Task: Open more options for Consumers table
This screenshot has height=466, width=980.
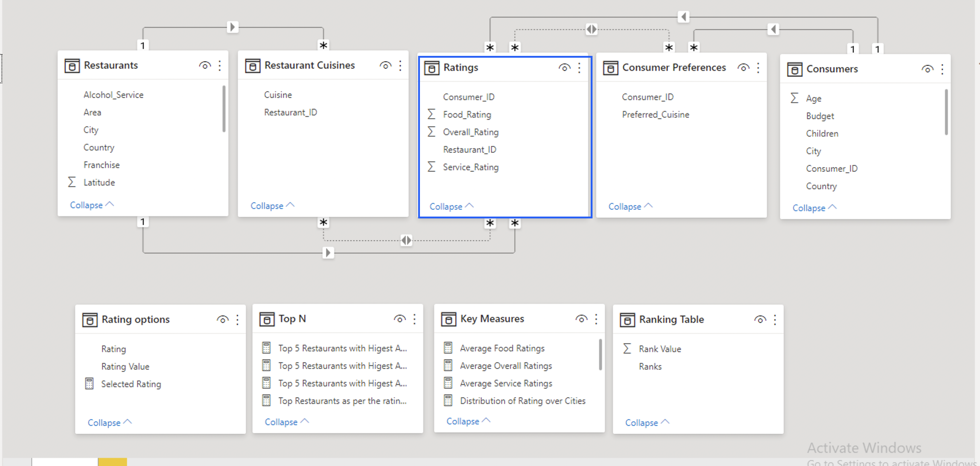Action: point(942,69)
